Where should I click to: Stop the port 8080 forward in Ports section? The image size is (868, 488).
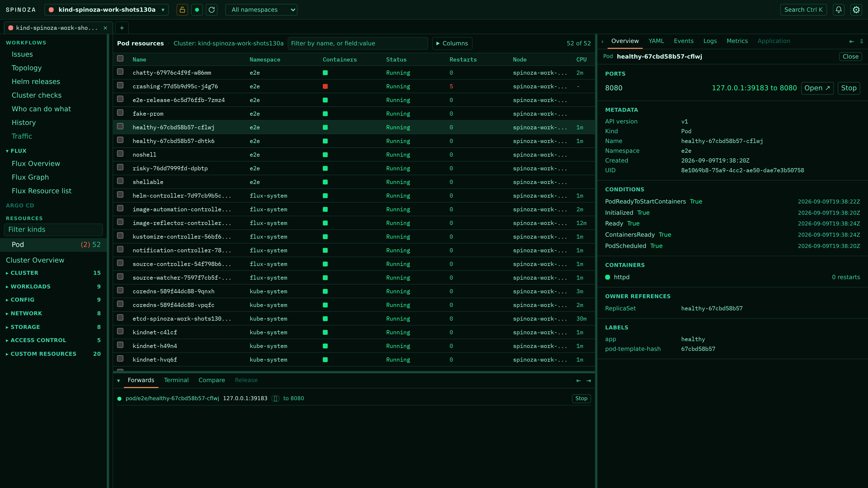coord(848,88)
